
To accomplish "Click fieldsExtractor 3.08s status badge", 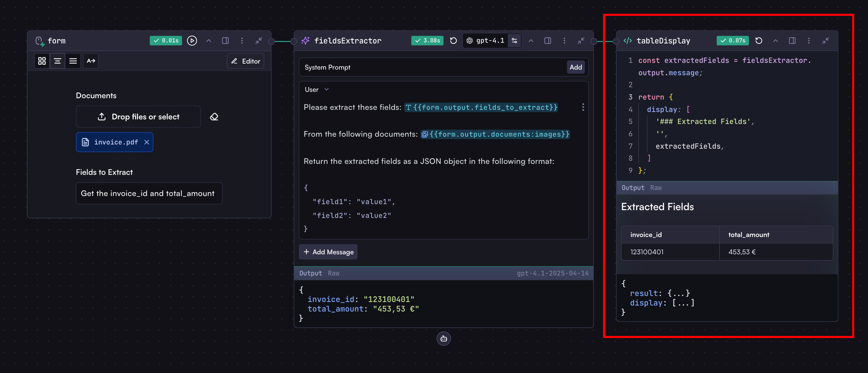I will (x=427, y=41).
